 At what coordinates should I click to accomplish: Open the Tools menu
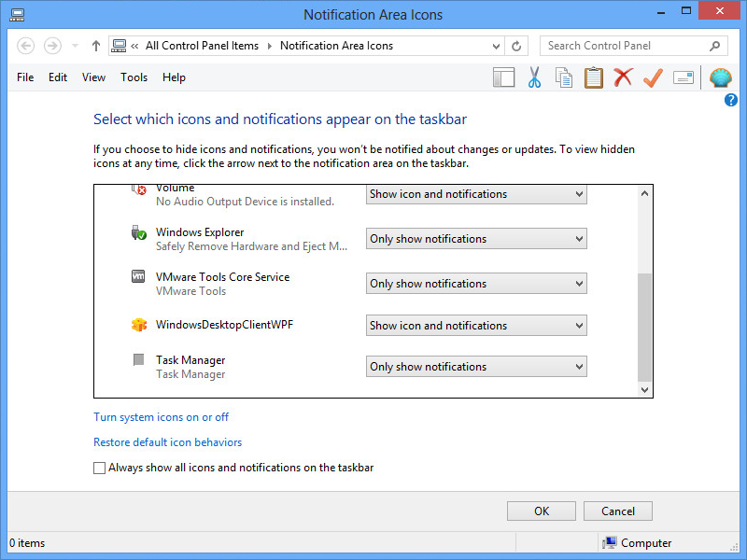point(134,77)
